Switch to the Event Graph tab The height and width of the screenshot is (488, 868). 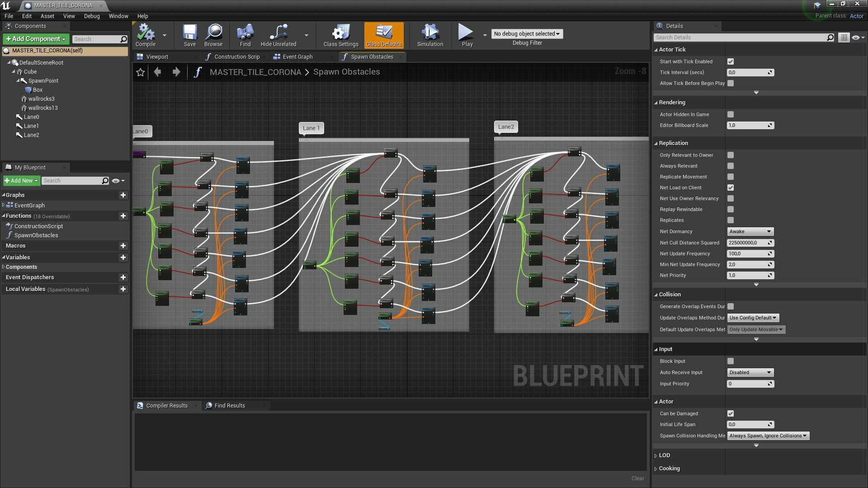point(297,57)
